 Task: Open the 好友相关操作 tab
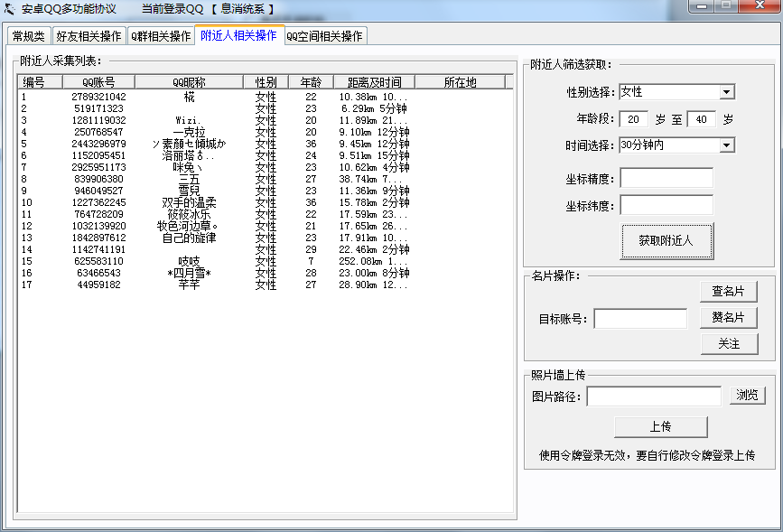point(89,36)
